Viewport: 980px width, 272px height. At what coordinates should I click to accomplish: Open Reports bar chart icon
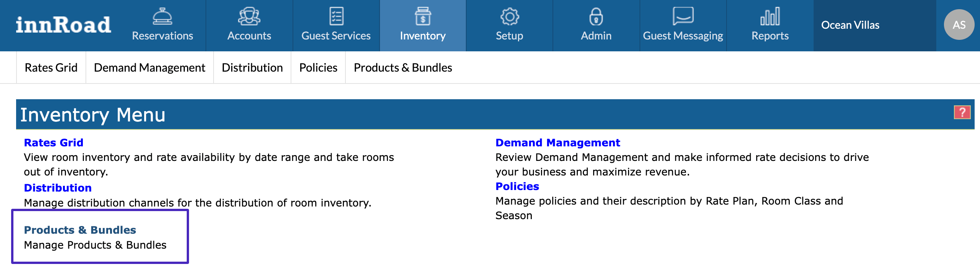[770, 16]
